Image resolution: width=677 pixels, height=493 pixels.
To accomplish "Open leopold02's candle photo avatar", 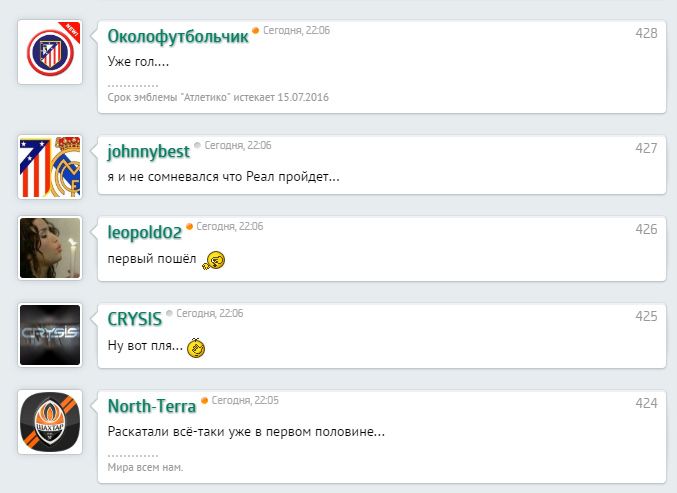I will [50, 248].
